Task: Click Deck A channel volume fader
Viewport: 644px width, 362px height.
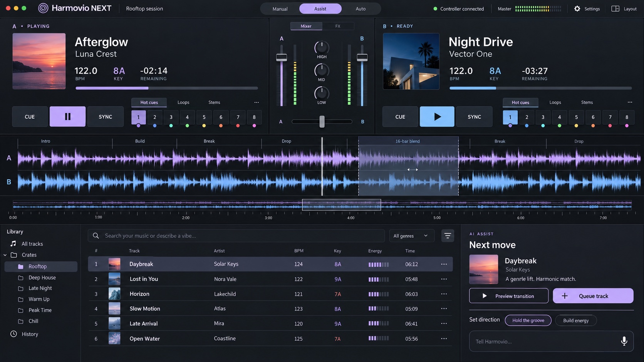Action: 282,57
